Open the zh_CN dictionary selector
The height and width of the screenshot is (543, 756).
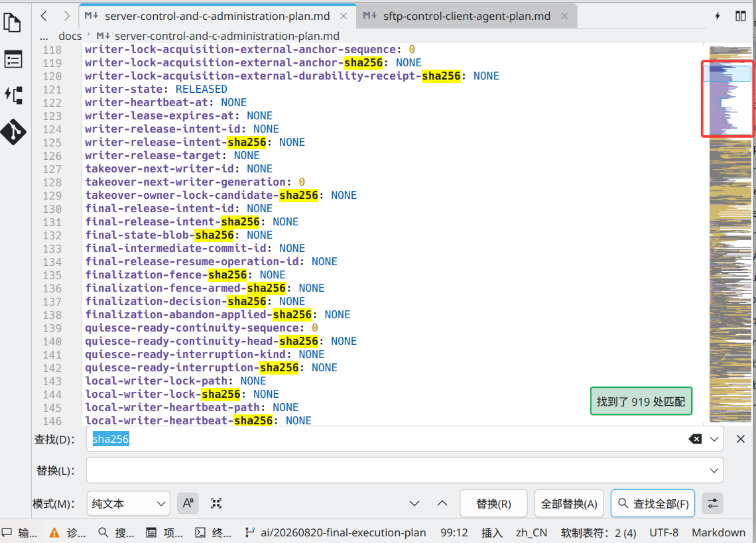tap(531, 532)
